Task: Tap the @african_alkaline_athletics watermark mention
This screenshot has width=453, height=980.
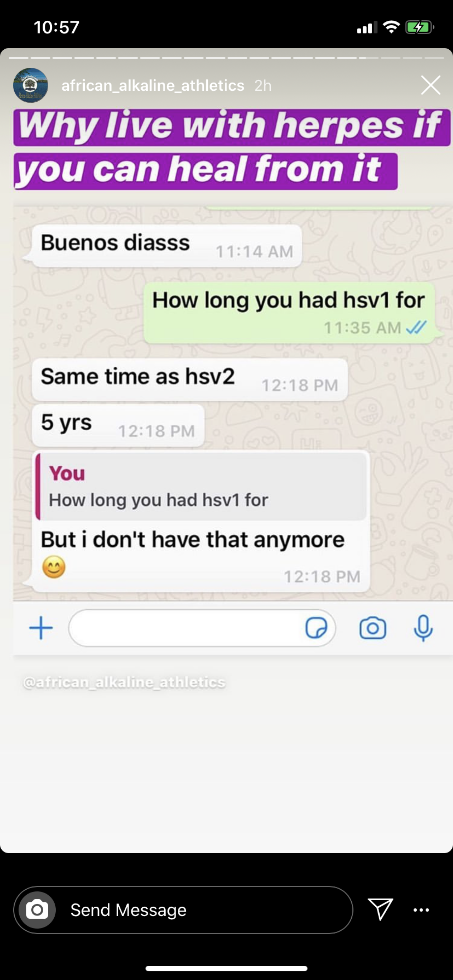Action: point(124,682)
